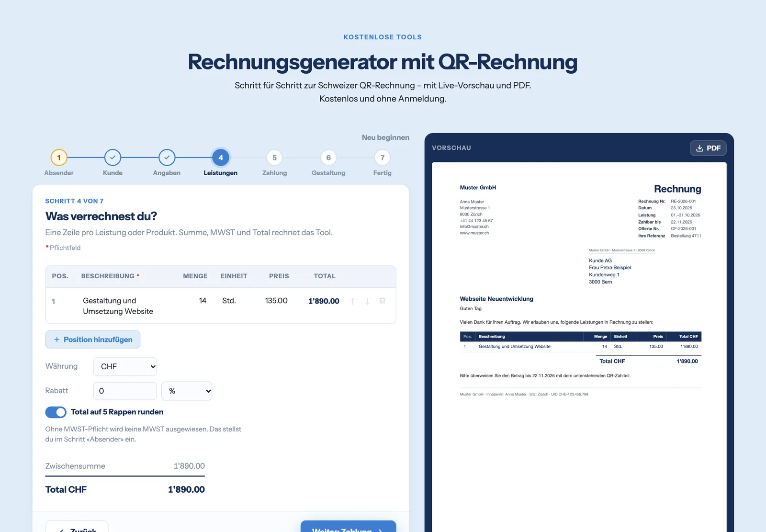Go to step 1 Absender
Screen dimensions: 766x532
pos(59,158)
